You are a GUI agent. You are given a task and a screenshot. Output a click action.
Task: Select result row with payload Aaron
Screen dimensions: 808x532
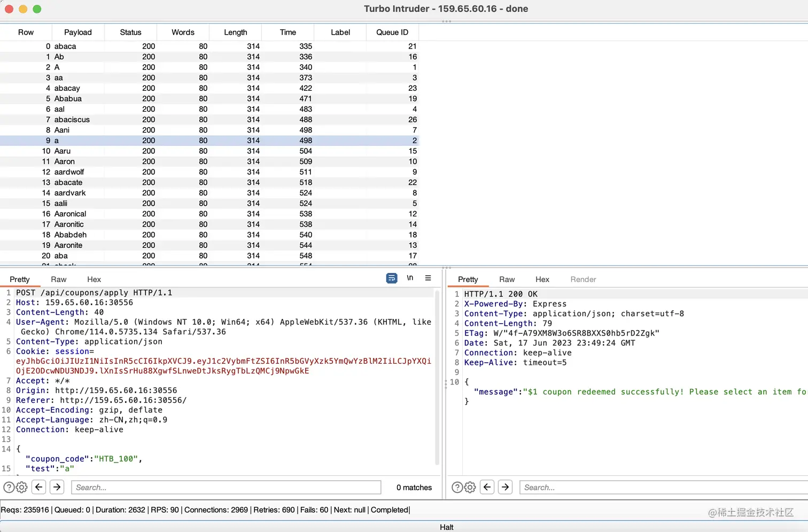[x=209, y=161]
